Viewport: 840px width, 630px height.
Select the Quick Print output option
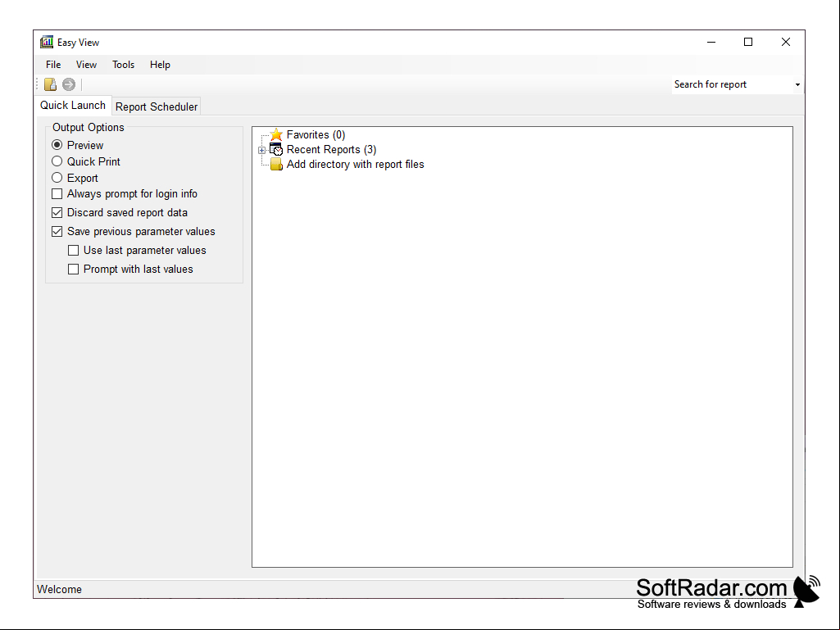(x=57, y=161)
